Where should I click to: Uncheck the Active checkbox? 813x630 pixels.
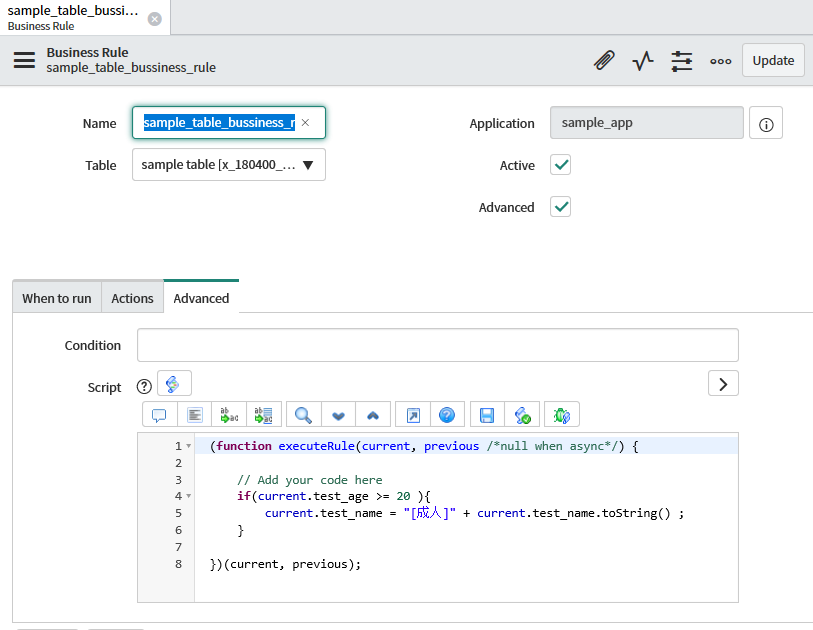point(561,165)
